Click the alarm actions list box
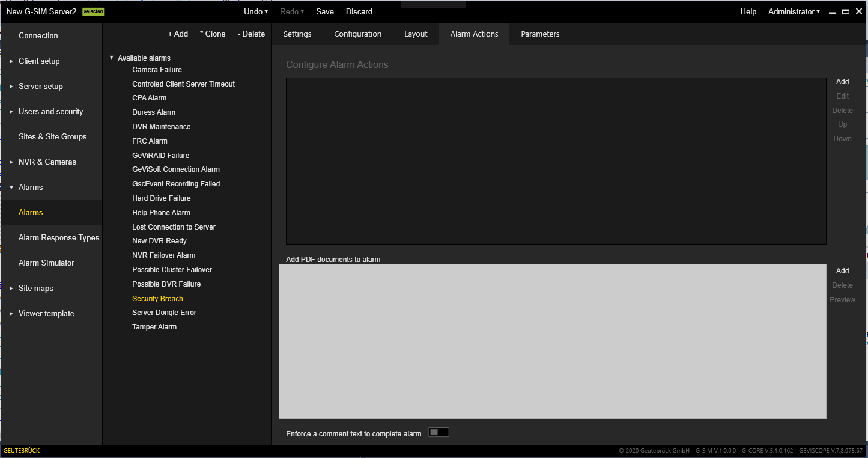This screenshot has width=868, height=458. pos(556,161)
